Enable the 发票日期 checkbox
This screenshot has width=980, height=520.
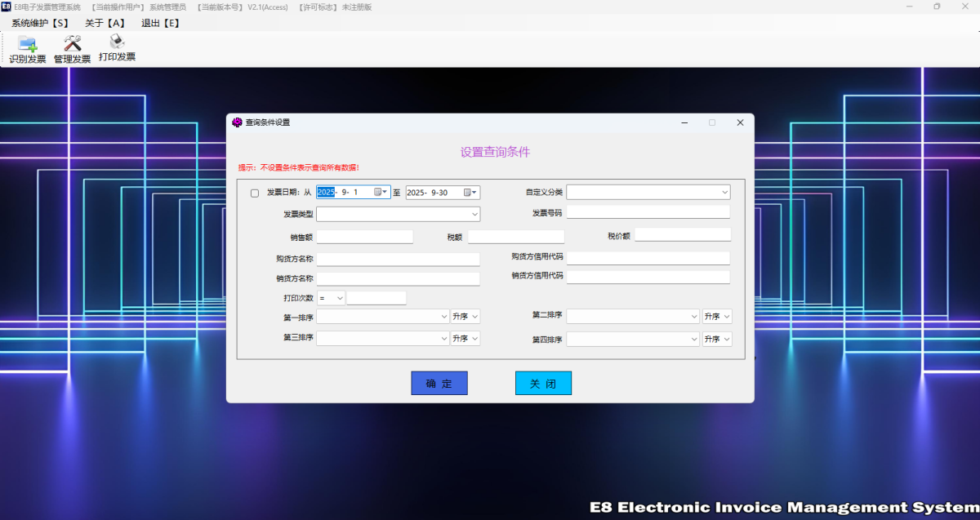[x=255, y=193]
